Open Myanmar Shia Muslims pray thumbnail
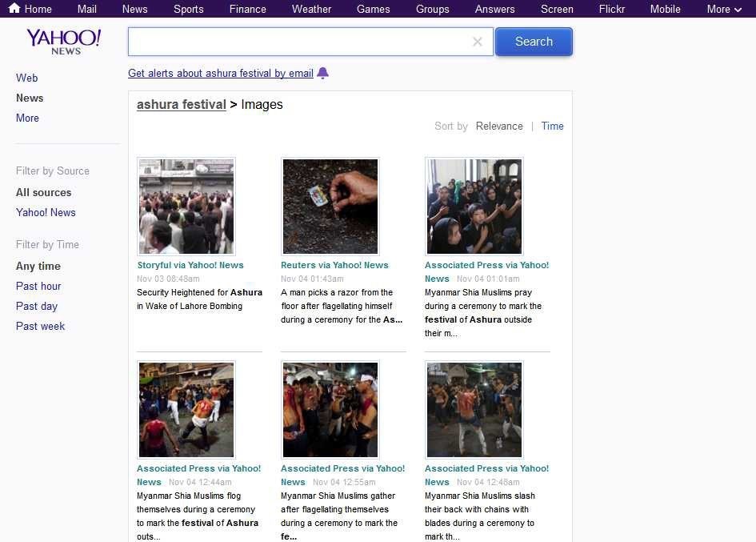The width and height of the screenshot is (756, 542). tap(474, 207)
